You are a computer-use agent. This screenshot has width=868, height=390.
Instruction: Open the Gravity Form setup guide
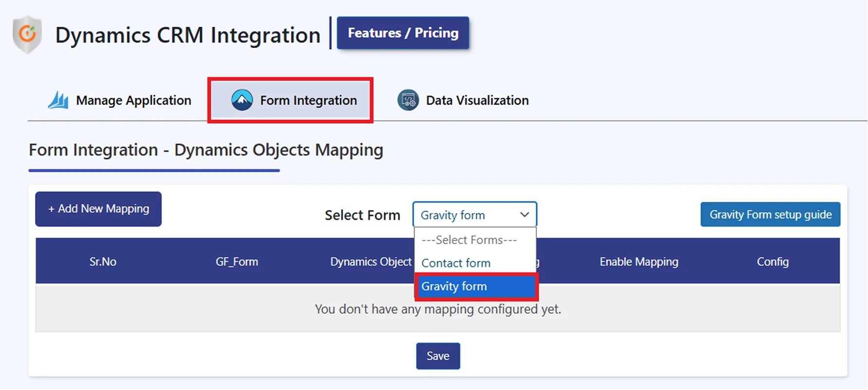tap(770, 214)
